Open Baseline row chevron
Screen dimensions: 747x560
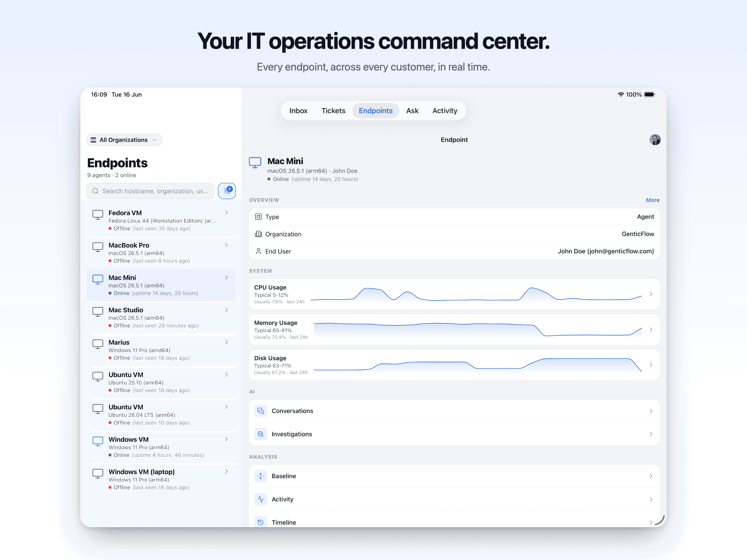tap(651, 476)
